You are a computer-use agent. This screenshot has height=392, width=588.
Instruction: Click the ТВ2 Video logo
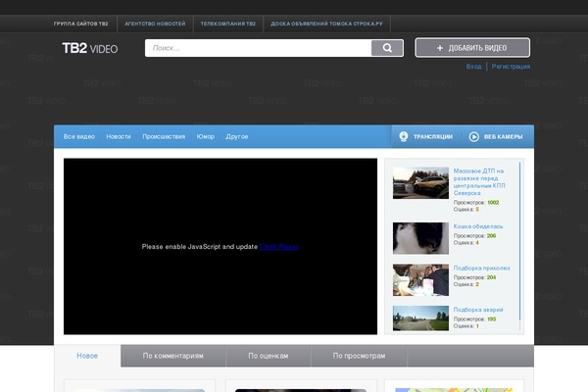(x=89, y=48)
